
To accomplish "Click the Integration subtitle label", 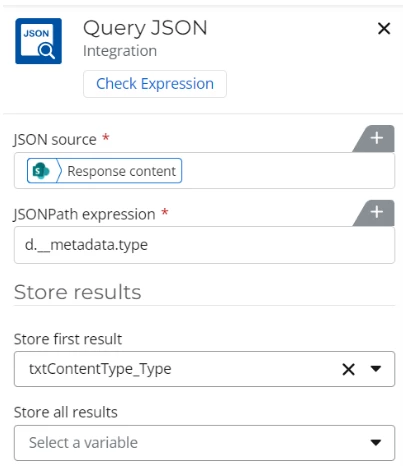I will [120, 51].
